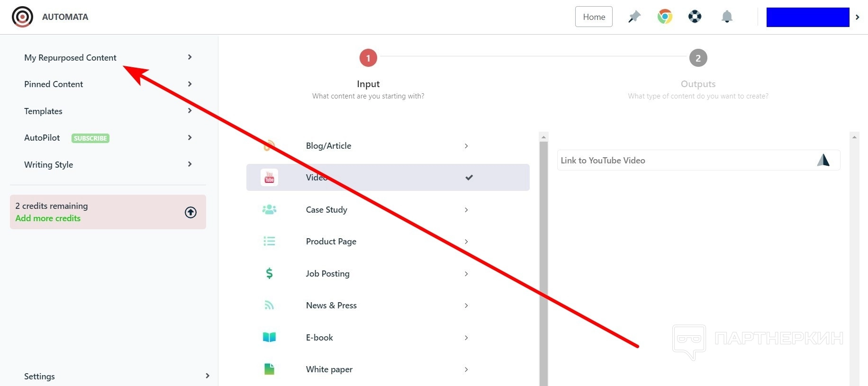The image size is (868, 386).
Task: Expand the Pinned Content chevron
Action: click(x=190, y=84)
